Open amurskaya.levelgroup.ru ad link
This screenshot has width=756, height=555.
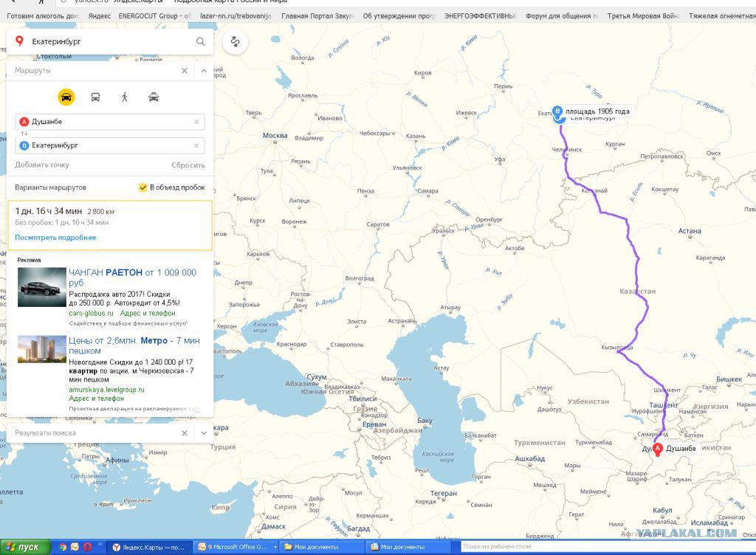(x=106, y=390)
